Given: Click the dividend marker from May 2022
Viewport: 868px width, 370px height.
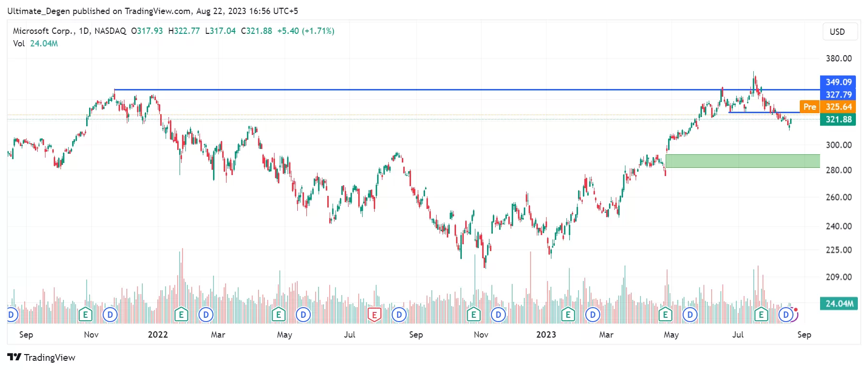Looking at the screenshot, I should click(x=303, y=315).
